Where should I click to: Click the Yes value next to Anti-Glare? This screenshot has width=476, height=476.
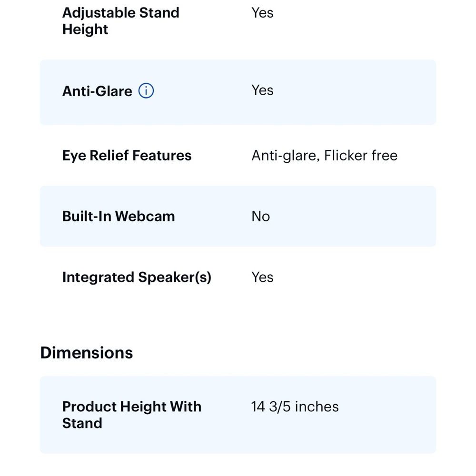coord(262,90)
